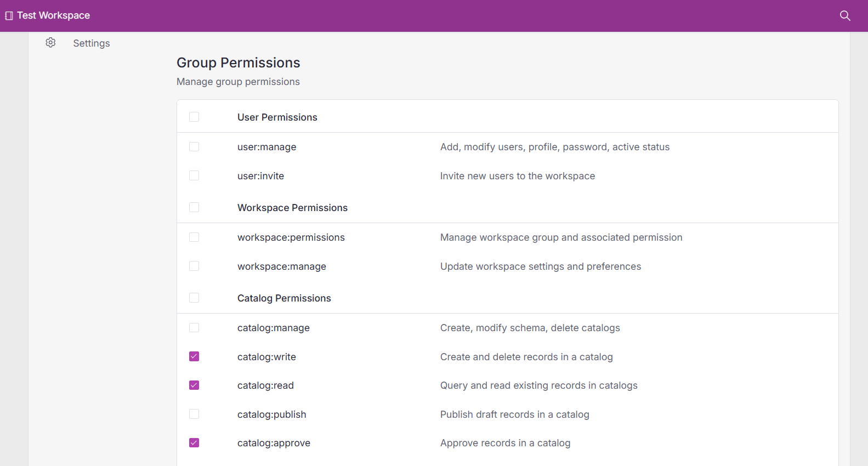Click 'Approve records in a catalog' text
Viewport: 868px width, 466px height.
click(506, 443)
